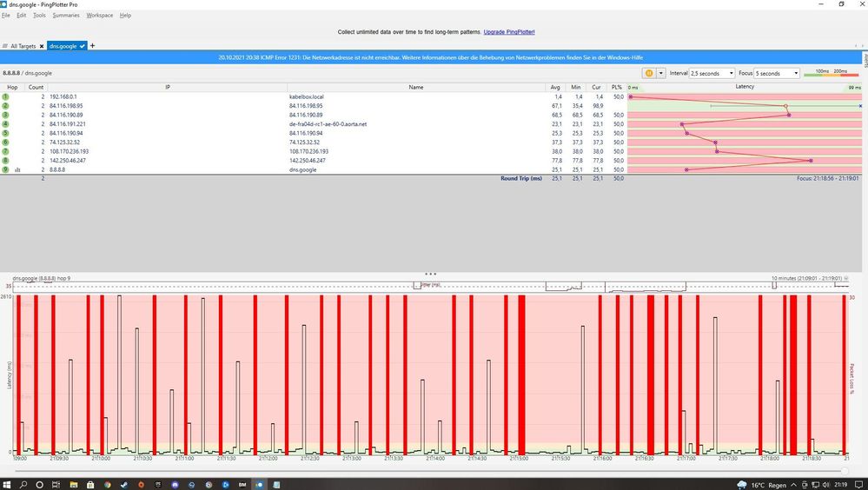Click the Avg column header
Viewport: 868px width, 490px height.
[x=555, y=87]
